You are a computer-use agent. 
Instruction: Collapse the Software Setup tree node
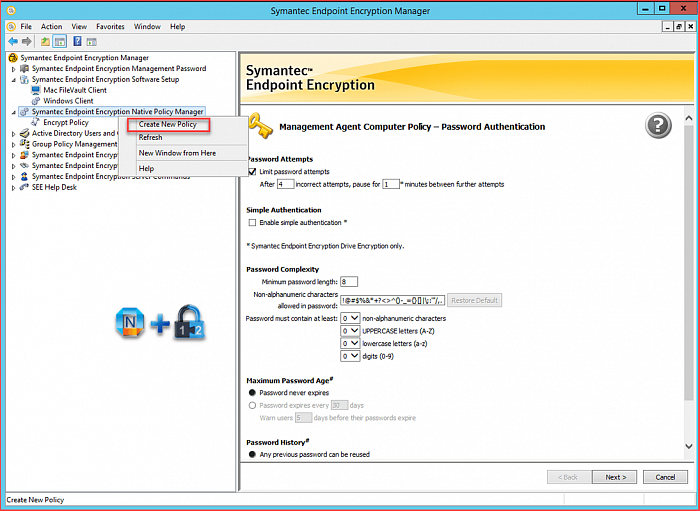pos(14,79)
